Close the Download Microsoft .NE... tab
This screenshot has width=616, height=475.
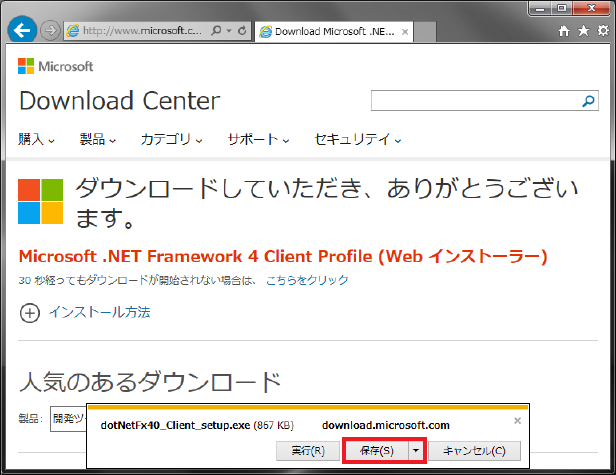coord(405,32)
